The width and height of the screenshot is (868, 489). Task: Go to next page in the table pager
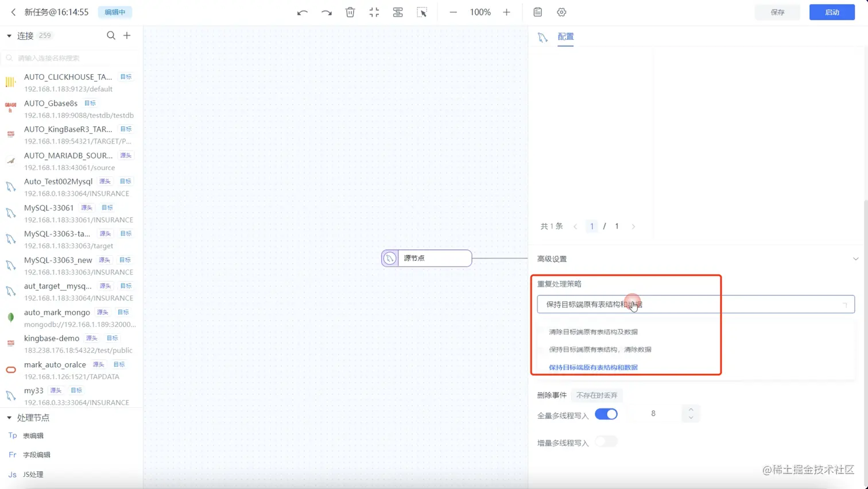[x=633, y=226]
